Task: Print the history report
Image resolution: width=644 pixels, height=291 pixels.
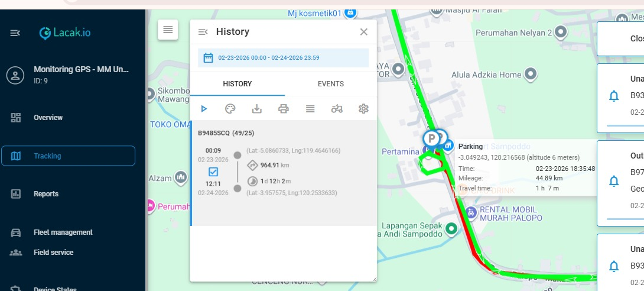Action: pyautogui.click(x=284, y=108)
